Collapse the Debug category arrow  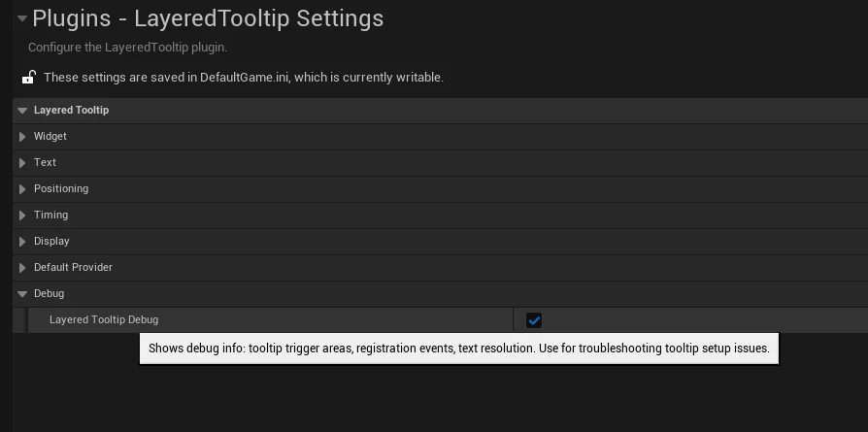click(22, 294)
